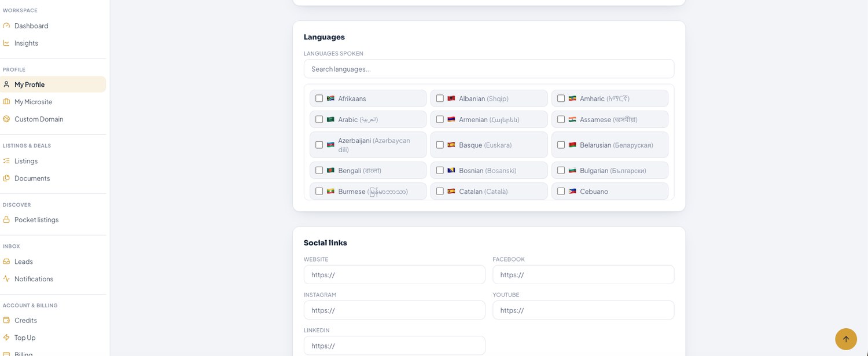Select the Bosnian (Bosanski) checkbox
Viewport: 868px width, 356px height.
440,170
